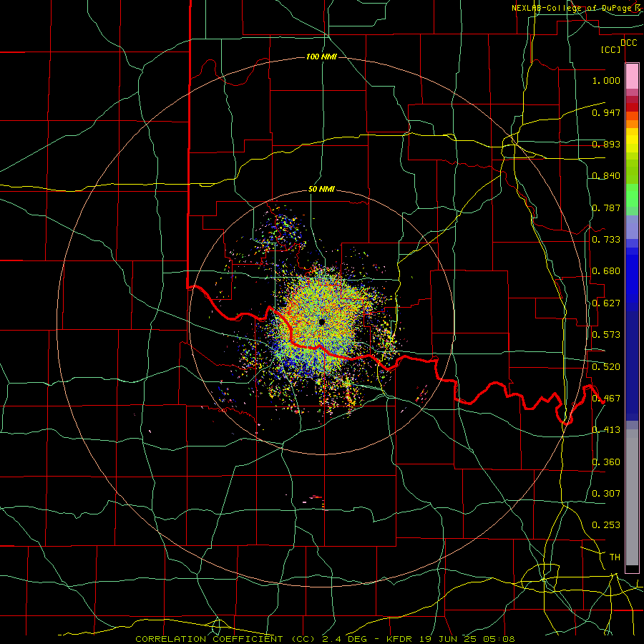Click the 0.893 color scale value
This screenshot has width=644, height=644.
coord(606,144)
